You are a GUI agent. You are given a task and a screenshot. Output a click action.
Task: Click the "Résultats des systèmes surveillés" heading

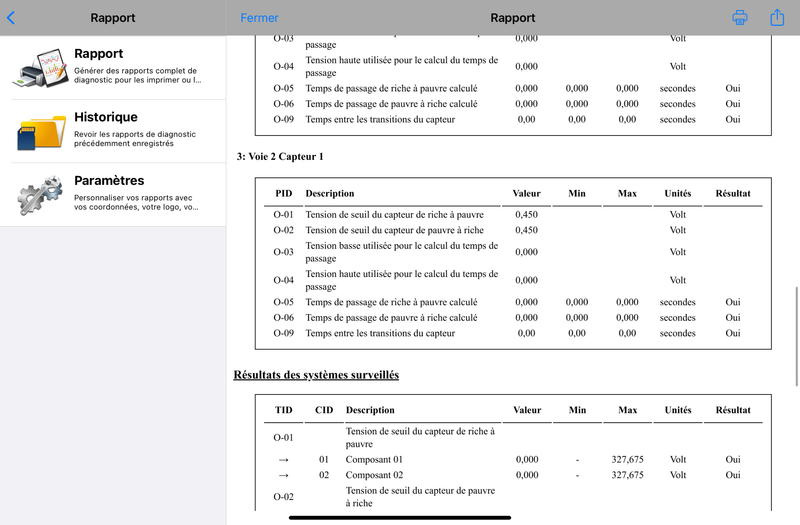tap(316, 375)
